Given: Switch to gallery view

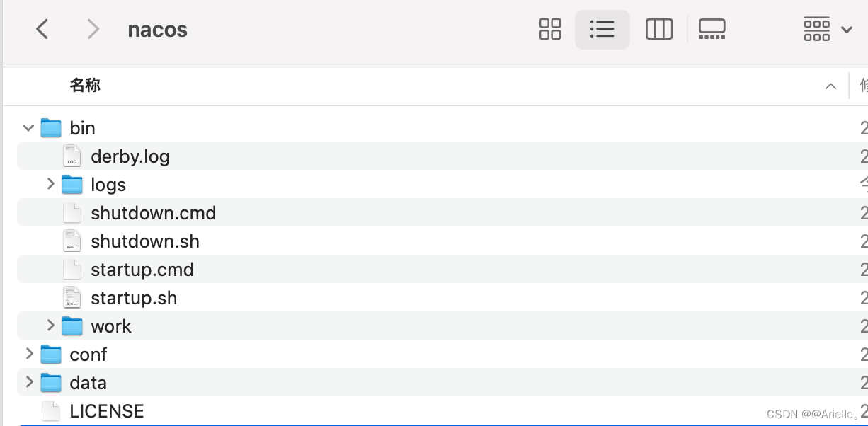Looking at the screenshot, I should pos(712,30).
